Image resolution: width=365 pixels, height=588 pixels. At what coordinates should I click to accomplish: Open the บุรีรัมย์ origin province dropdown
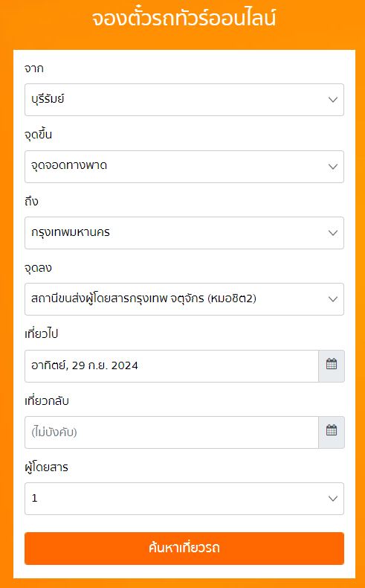click(x=184, y=100)
